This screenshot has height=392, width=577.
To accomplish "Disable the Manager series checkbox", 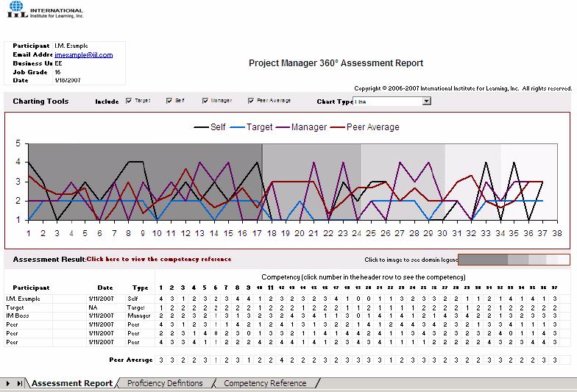I will pyautogui.click(x=205, y=101).
